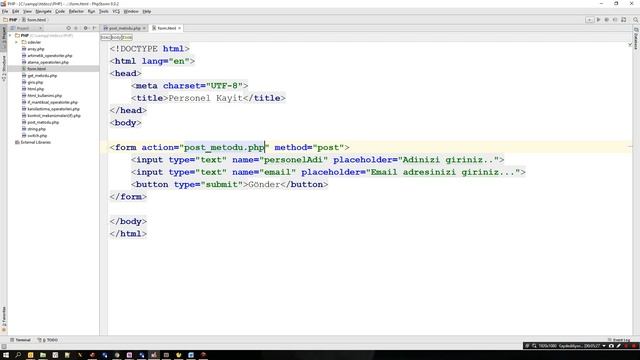The image size is (640, 360).
Task: Select html.php file
Action: pos(33,89)
